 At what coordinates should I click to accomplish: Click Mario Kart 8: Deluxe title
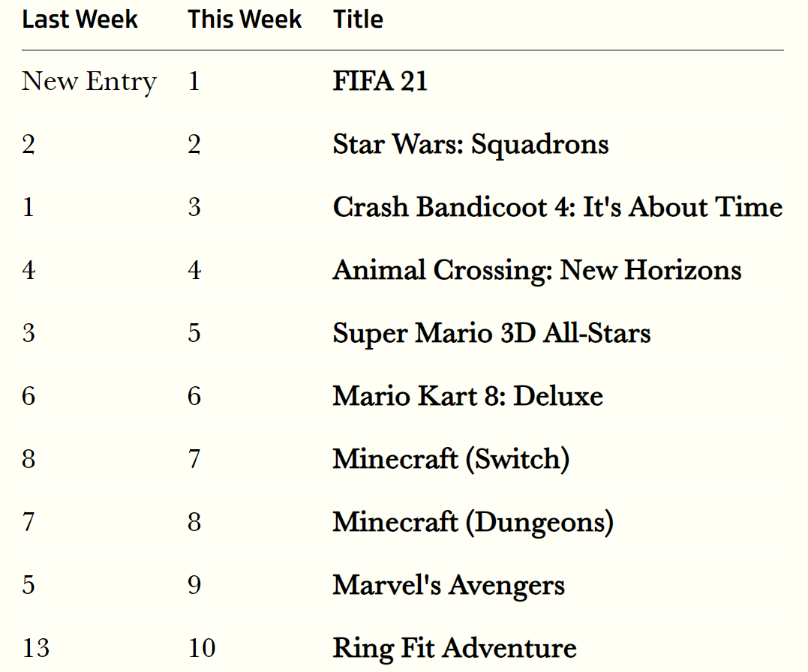pos(468,396)
